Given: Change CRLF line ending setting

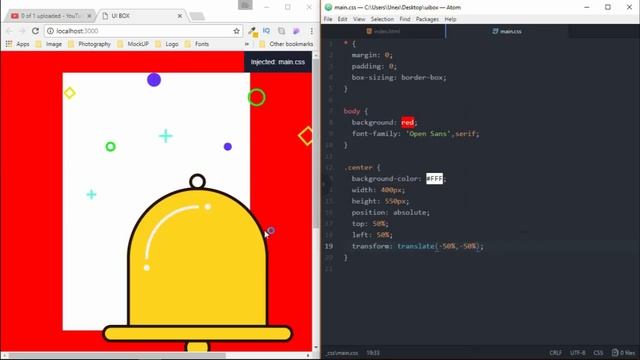Looking at the screenshot, I should click(x=556, y=353).
